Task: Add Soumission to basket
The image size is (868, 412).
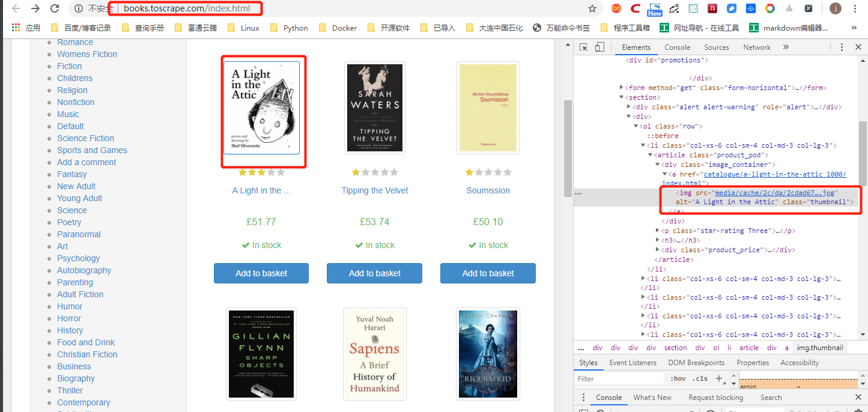Action: pos(488,273)
